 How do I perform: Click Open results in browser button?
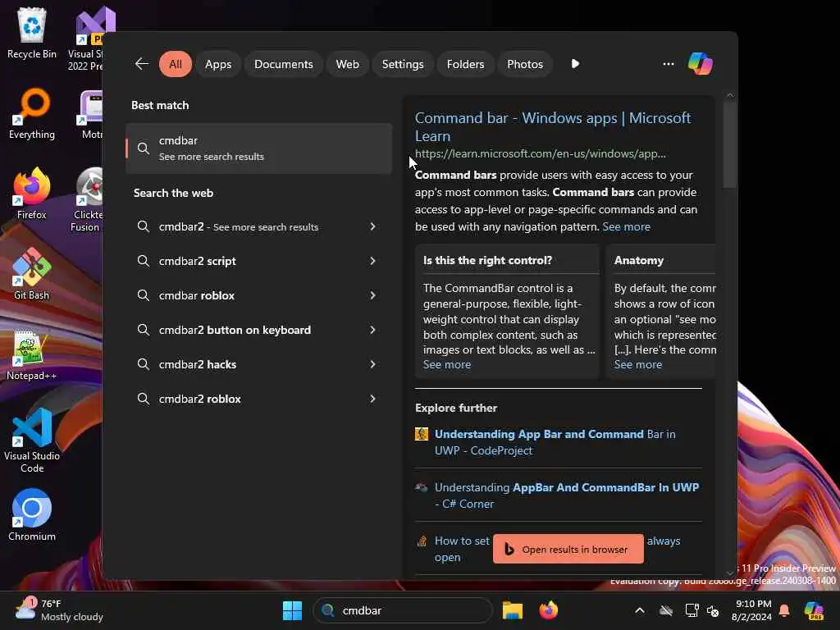click(568, 549)
